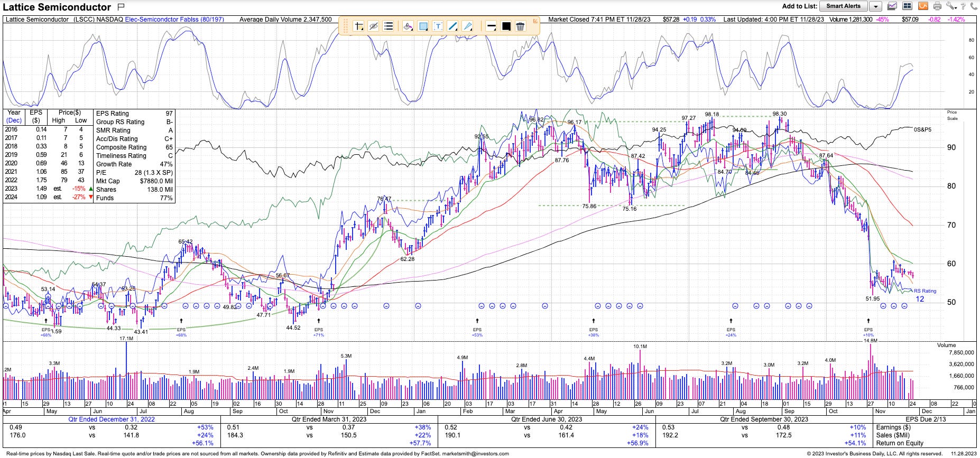Open the chart view icon in the top bar
Screen dimensions: 980x458
tap(892, 6)
